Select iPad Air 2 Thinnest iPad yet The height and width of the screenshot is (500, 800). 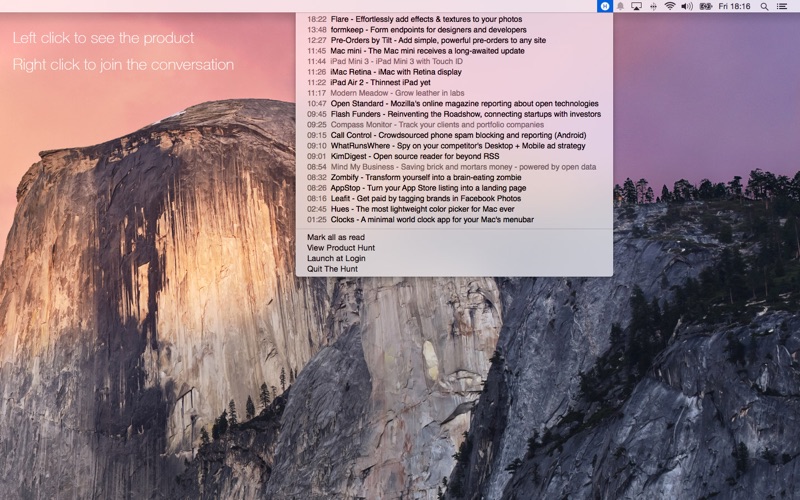pos(454,83)
